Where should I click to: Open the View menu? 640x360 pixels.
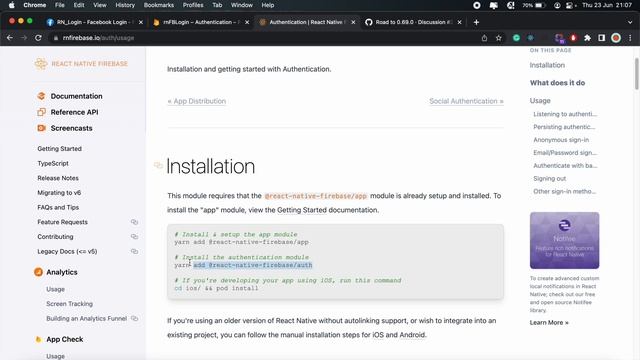click(x=100, y=5)
